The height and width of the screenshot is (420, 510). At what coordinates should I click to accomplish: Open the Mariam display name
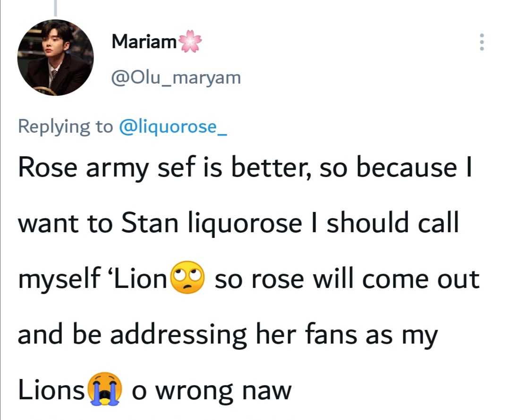click(144, 42)
